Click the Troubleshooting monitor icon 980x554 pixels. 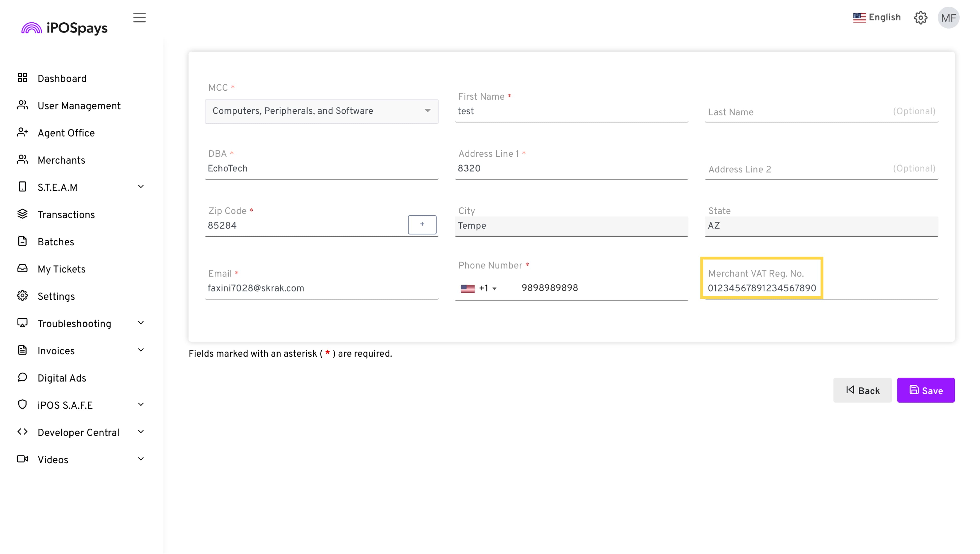click(x=22, y=323)
